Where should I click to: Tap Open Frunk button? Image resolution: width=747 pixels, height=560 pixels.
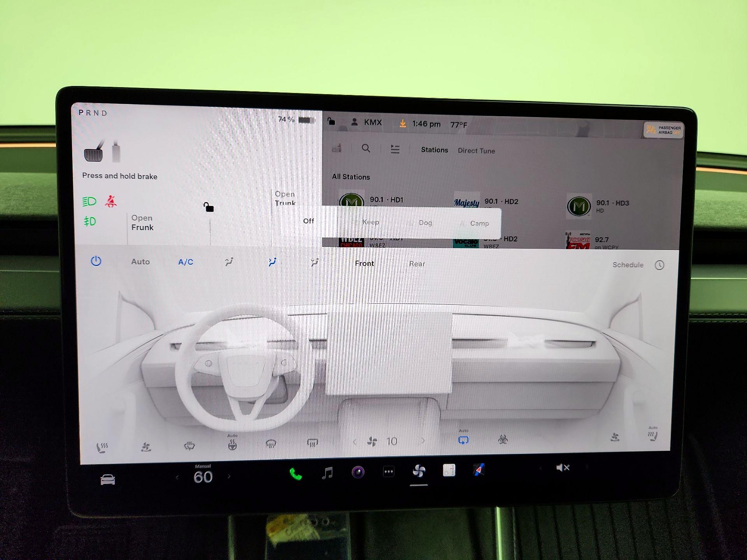(x=142, y=223)
